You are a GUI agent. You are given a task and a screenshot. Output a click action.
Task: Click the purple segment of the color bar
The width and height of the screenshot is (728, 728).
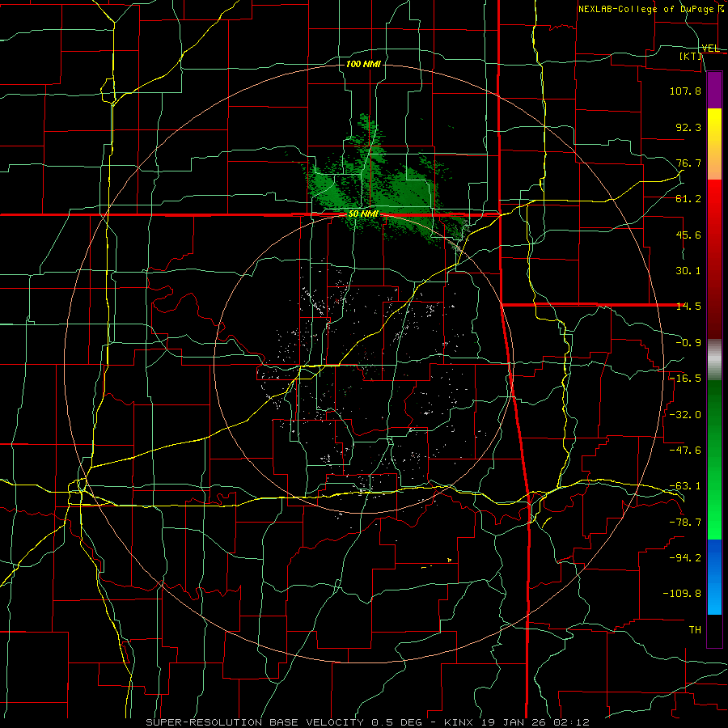(714, 91)
